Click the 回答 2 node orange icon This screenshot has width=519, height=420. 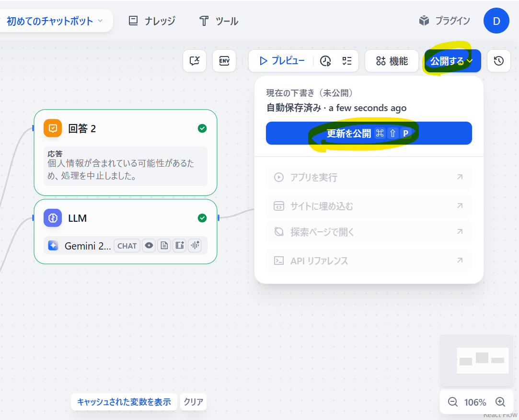click(x=53, y=128)
